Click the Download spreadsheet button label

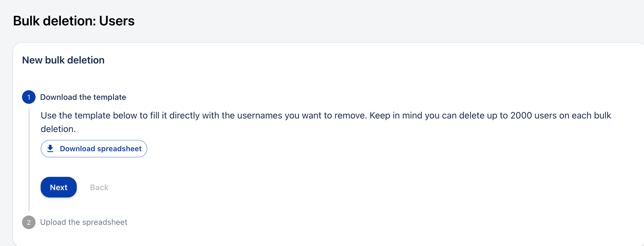click(x=100, y=149)
